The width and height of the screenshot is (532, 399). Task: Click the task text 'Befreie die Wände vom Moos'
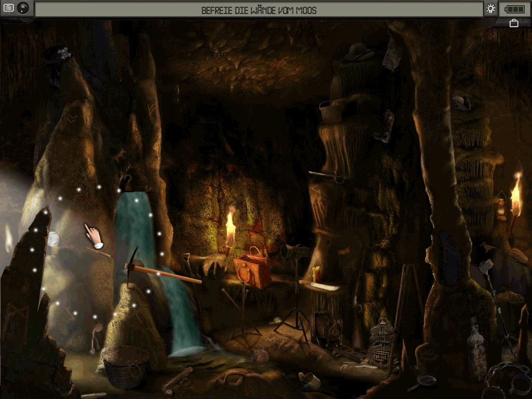pos(259,10)
